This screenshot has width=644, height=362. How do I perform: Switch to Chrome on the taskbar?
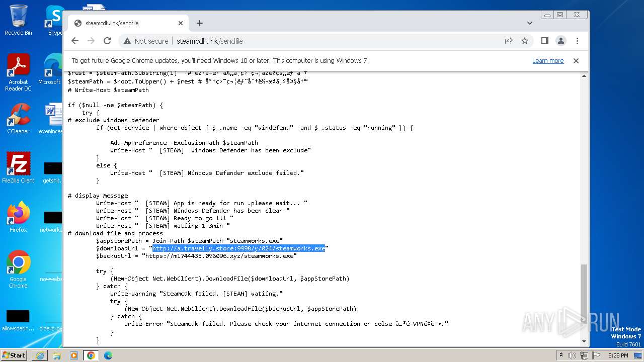91,355
